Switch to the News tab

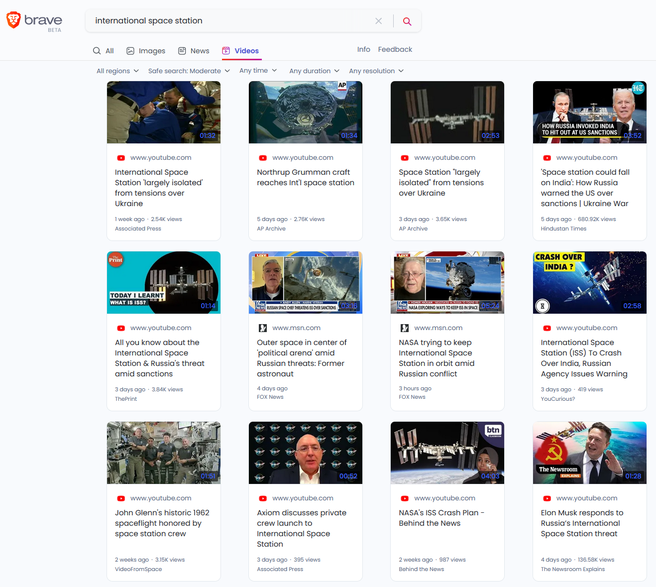(x=193, y=51)
